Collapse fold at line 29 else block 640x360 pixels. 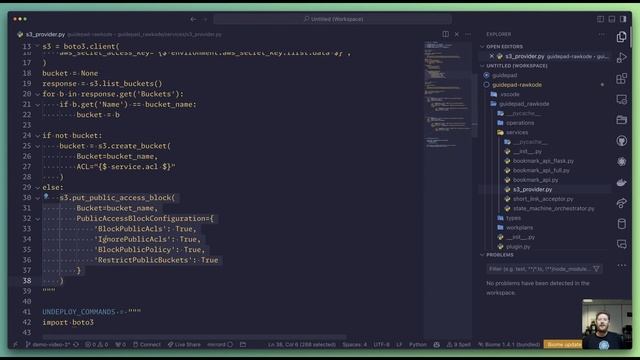point(37,187)
